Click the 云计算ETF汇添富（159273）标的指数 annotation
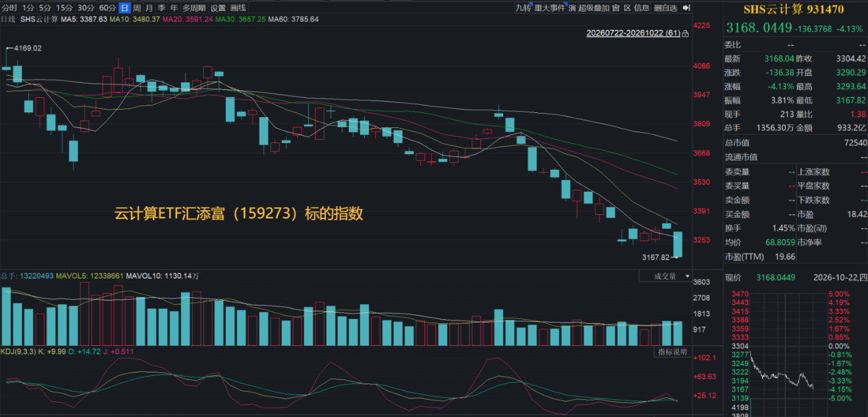This screenshot has height=417, width=868. 239,214
